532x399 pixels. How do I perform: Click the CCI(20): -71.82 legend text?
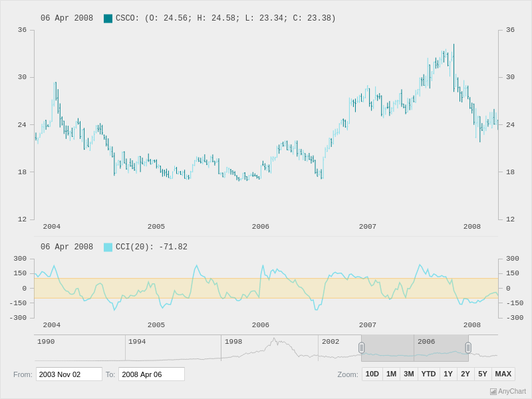152,247
